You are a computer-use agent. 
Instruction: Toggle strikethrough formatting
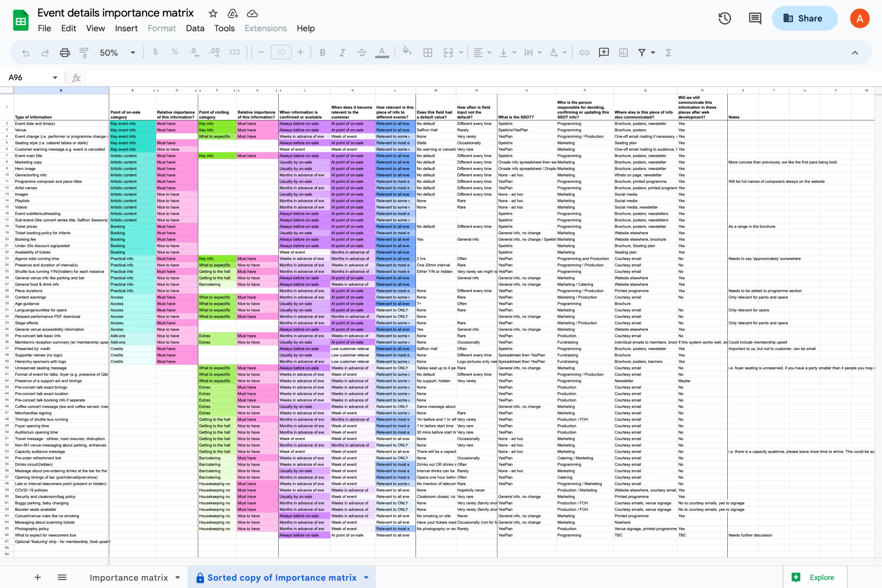[x=362, y=53]
